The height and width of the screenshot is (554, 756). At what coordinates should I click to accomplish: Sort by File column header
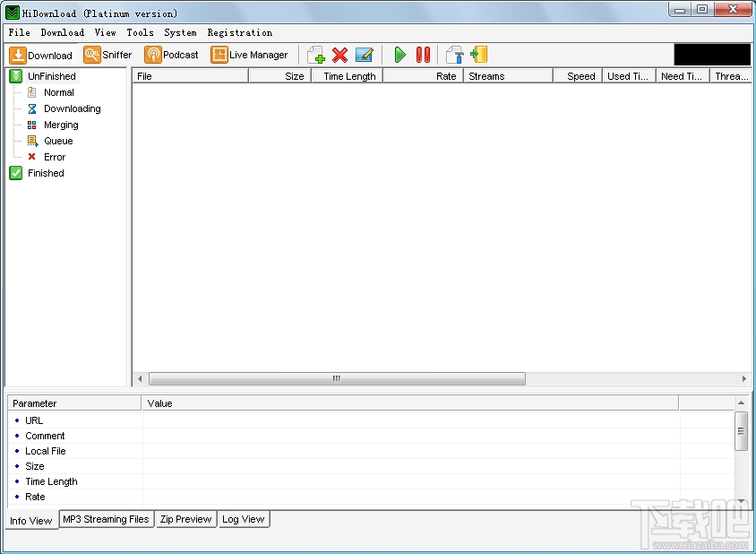(x=191, y=76)
